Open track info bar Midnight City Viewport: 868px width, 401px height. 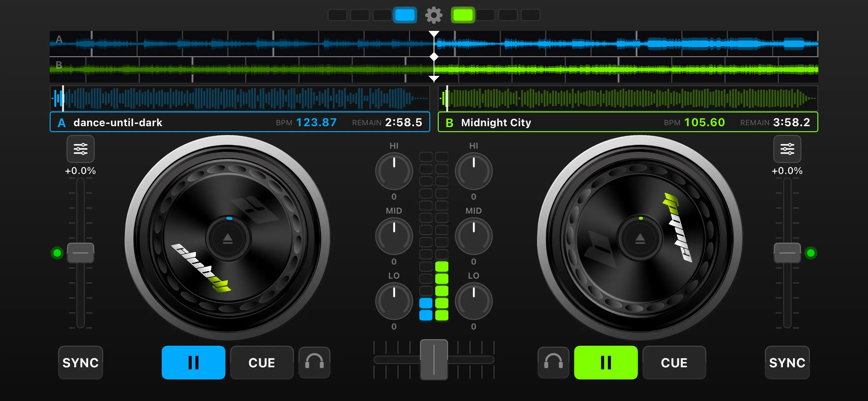coord(627,122)
